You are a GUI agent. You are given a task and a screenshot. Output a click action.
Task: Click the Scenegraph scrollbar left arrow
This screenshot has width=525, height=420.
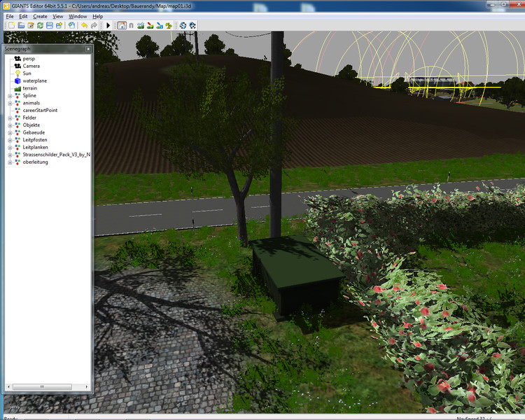point(8,387)
